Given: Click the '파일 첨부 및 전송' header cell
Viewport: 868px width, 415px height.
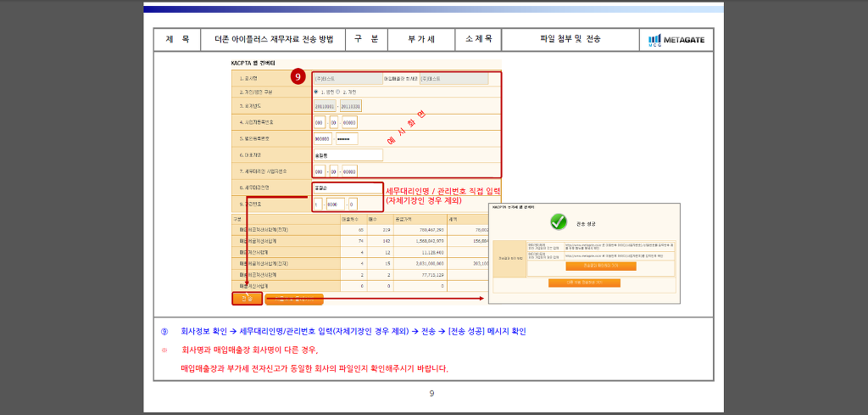Looking at the screenshot, I should tap(570, 39).
